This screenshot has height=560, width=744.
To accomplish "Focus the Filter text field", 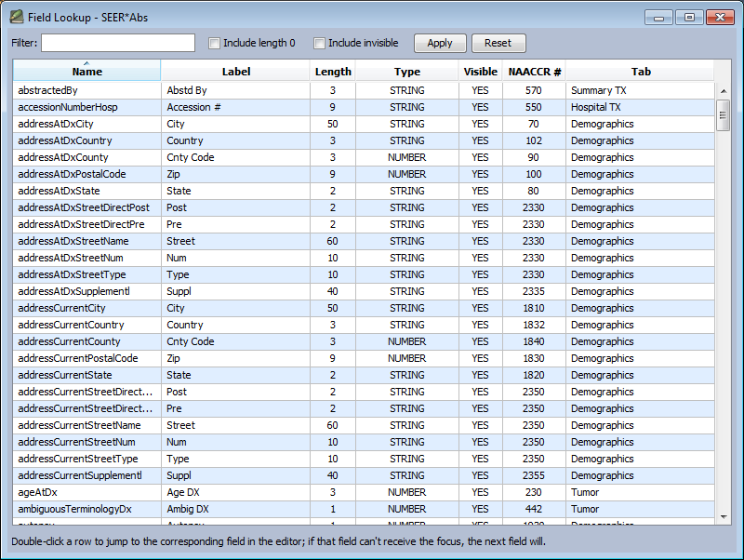I will (118, 43).
